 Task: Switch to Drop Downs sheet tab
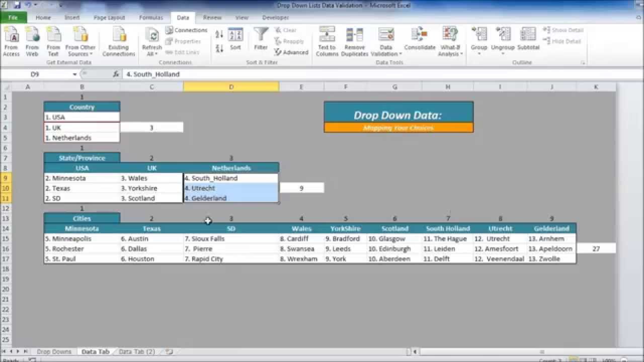pos(54,351)
